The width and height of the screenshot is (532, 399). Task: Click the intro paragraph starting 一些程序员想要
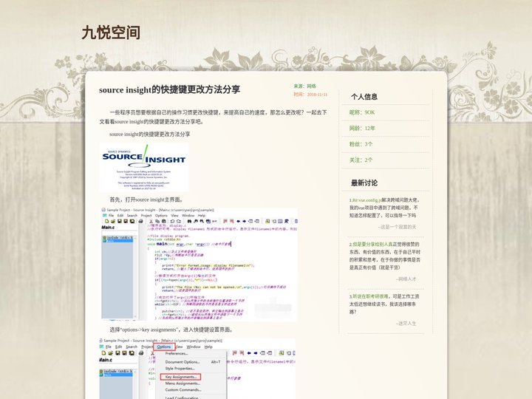click(213, 117)
